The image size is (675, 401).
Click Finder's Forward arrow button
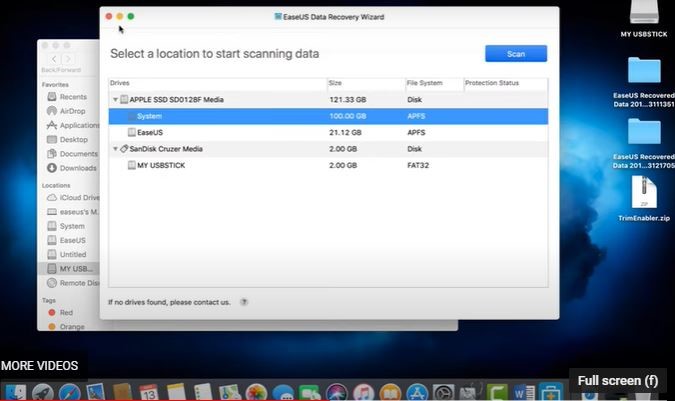tap(68, 59)
